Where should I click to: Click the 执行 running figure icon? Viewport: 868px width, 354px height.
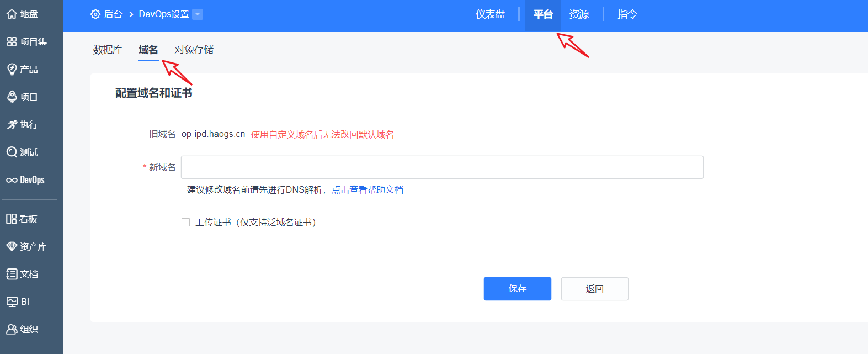pyautogui.click(x=12, y=125)
